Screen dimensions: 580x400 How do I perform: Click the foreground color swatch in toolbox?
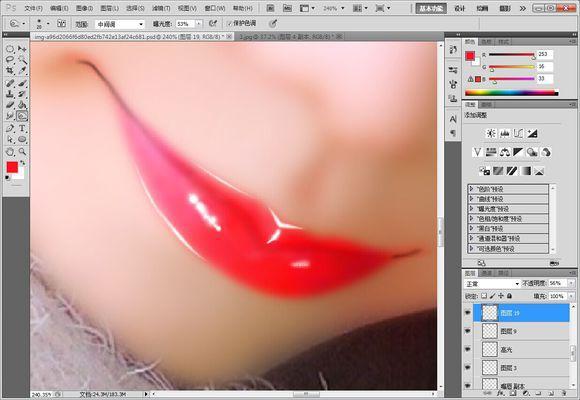coord(12,167)
